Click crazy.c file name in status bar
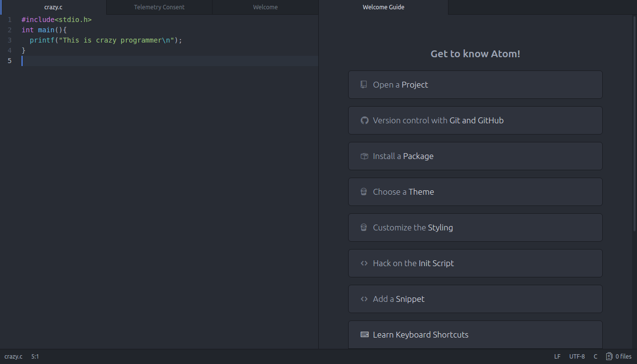637x364 pixels. [13, 357]
